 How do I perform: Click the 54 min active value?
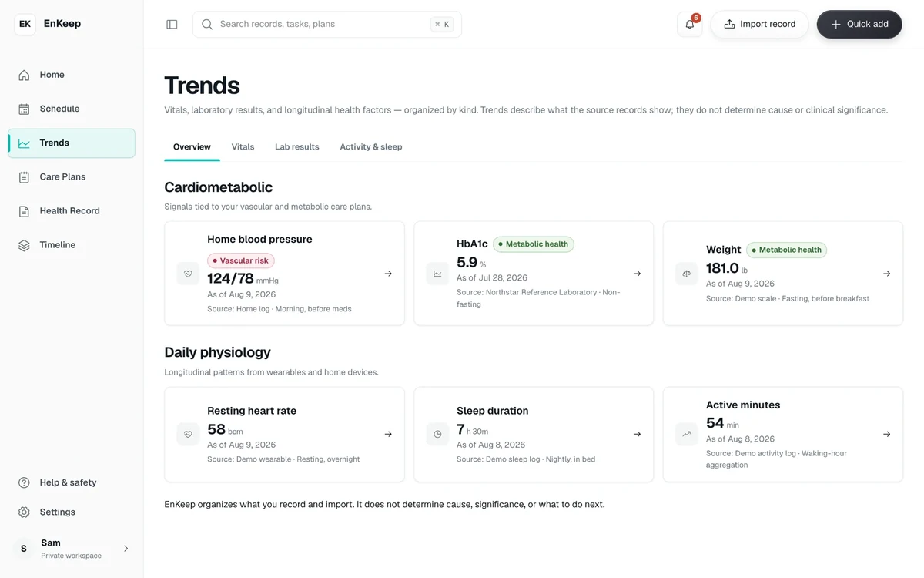pos(722,423)
